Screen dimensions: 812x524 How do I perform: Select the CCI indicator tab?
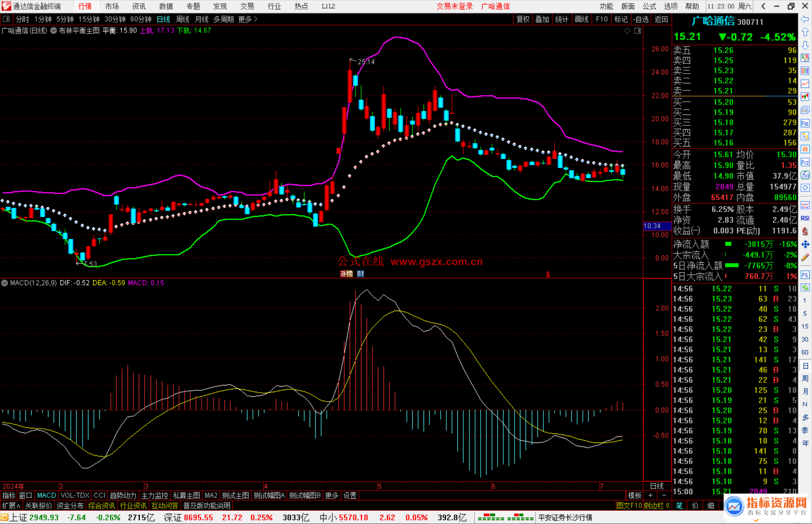click(x=99, y=495)
